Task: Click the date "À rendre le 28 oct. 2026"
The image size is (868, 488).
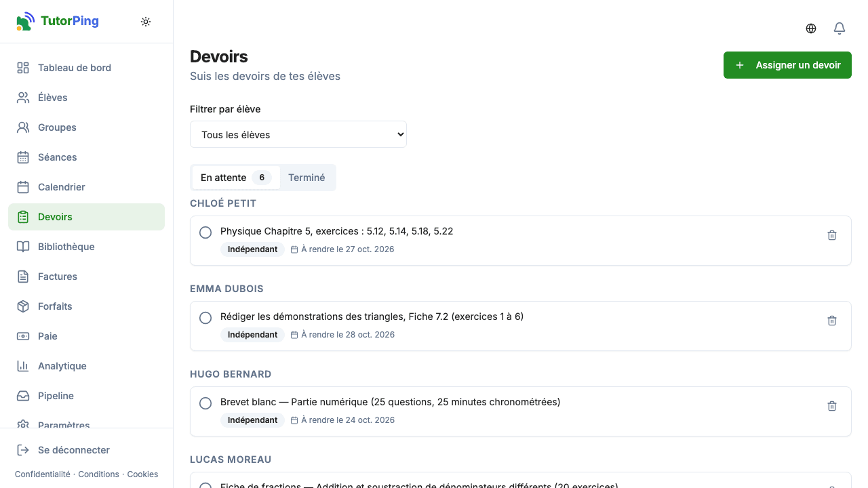Action: [342, 335]
